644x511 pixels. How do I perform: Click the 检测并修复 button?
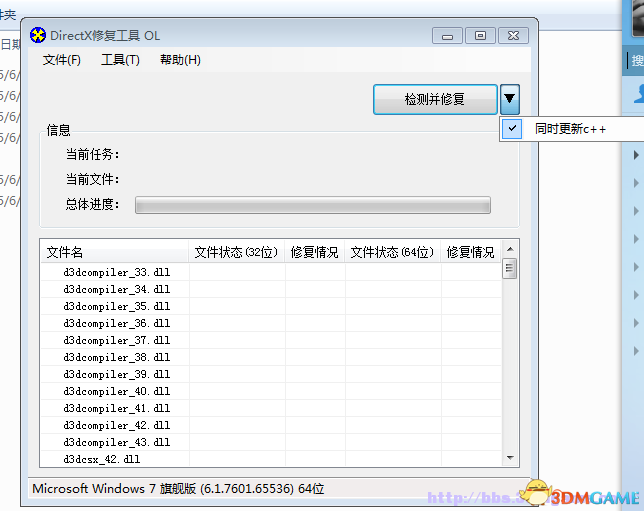pos(435,99)
